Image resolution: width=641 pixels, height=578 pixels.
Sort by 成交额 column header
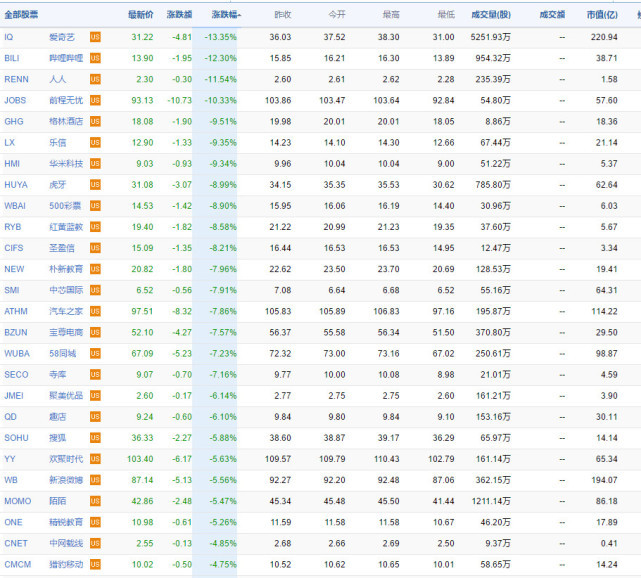[552, 15]
